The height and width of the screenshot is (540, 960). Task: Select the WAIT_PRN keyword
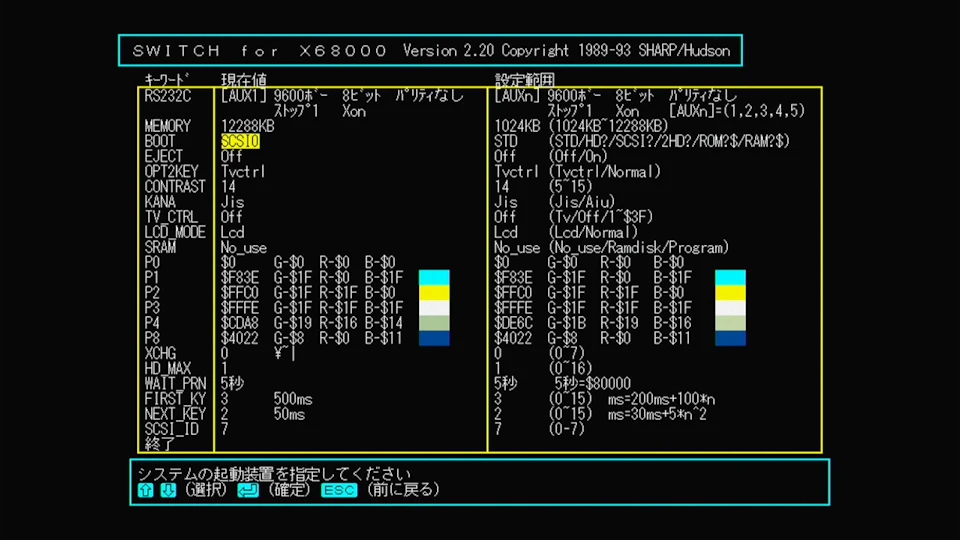click(x=174, y=384)
